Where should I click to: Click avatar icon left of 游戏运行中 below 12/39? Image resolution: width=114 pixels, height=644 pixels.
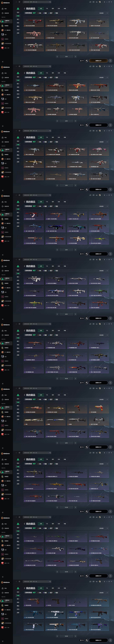click(86, 576)
